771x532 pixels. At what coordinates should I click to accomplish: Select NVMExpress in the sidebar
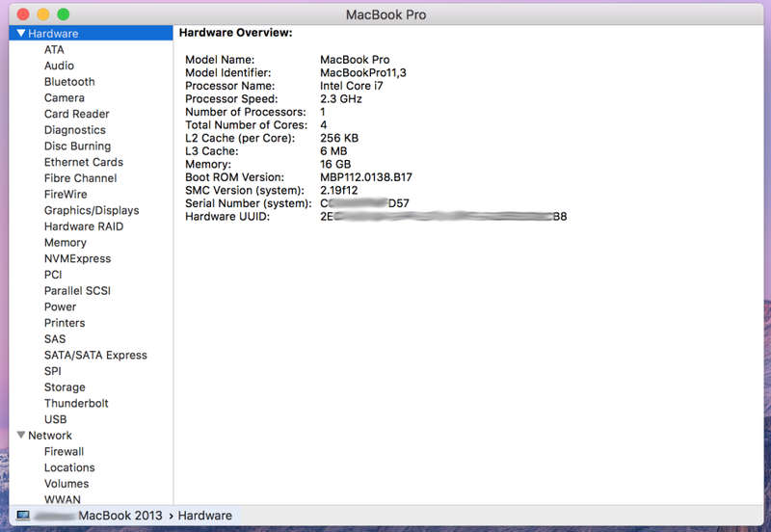(78, 258)
